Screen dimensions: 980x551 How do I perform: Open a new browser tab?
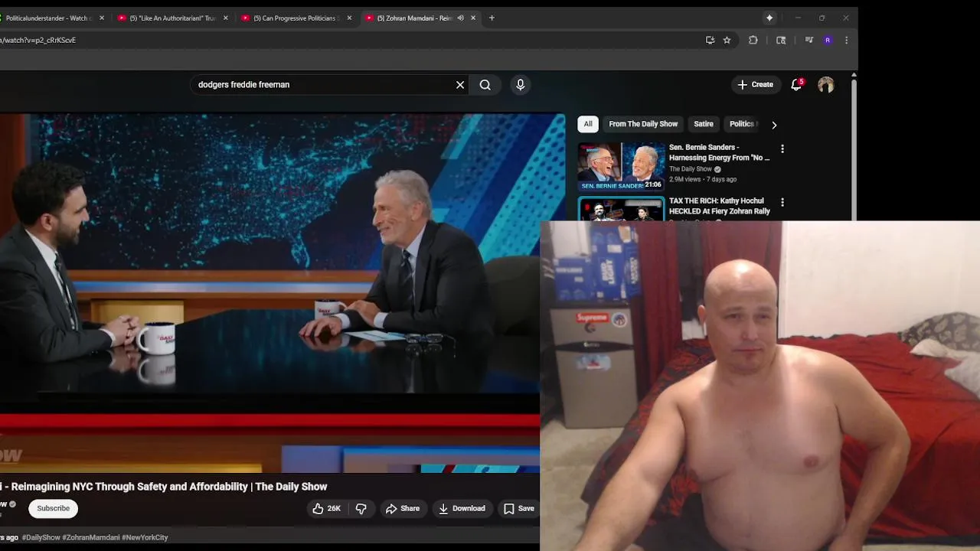(492, 18)
